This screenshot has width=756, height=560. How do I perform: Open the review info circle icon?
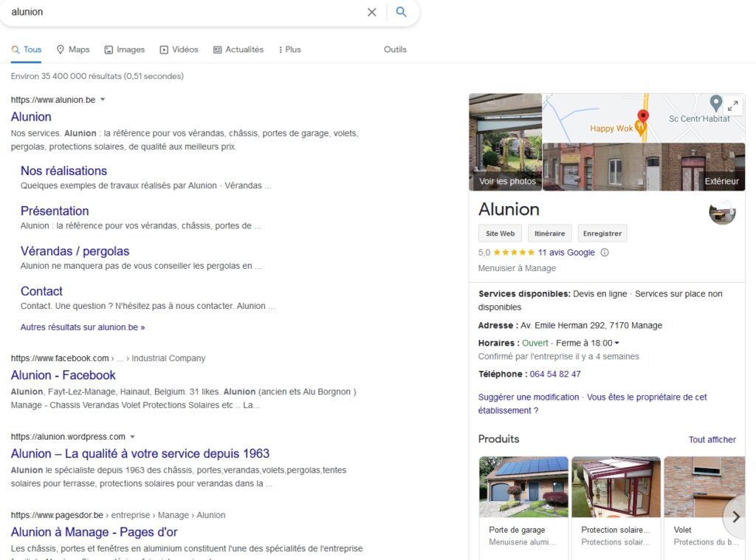(x=605, y=252)
